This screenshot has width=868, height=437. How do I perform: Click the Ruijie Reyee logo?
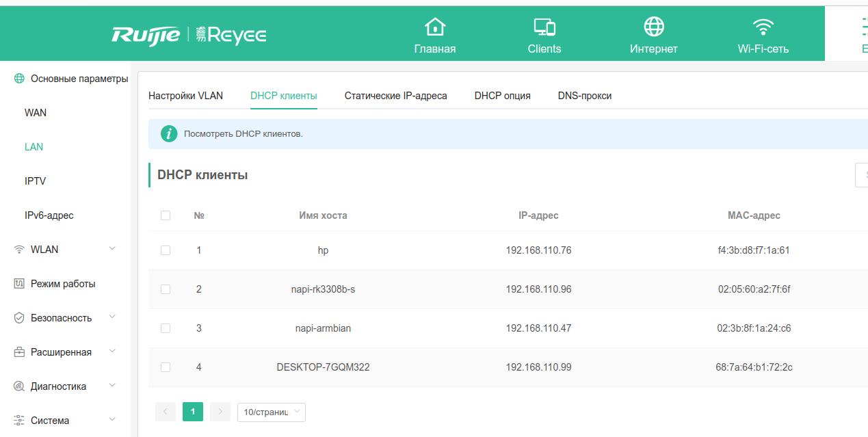(x=189, y=34)
